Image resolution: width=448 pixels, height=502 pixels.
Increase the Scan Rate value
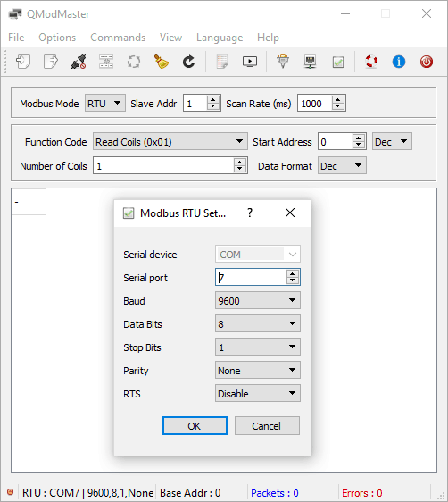click(x=338, y=99)
